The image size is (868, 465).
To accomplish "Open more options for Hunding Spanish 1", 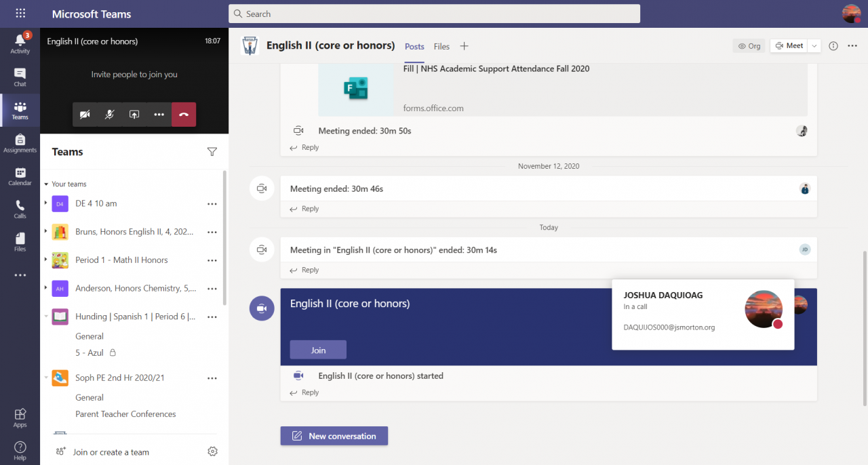I will click(212, 317).
